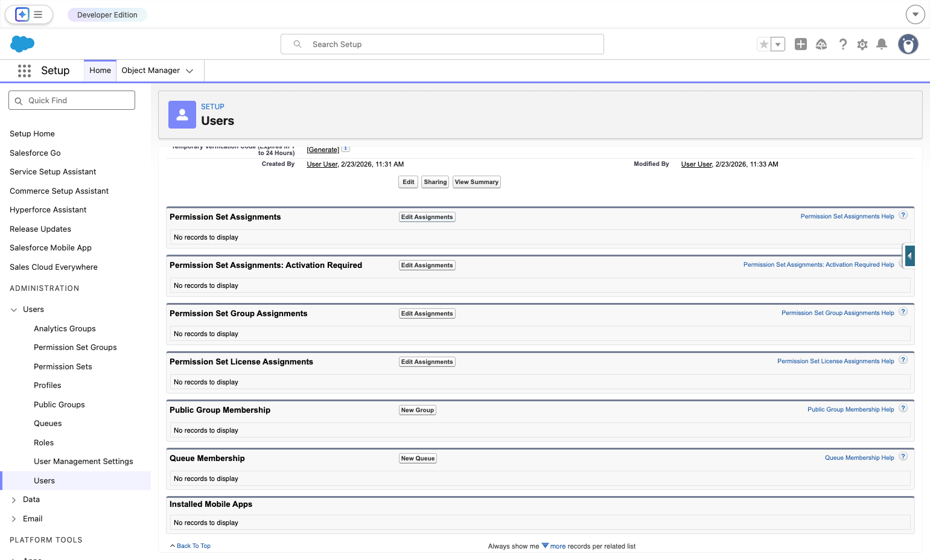The height and width of the screenshot is (560, 930).
Task: Expand the Email tree section
Action: click(14, 519)
